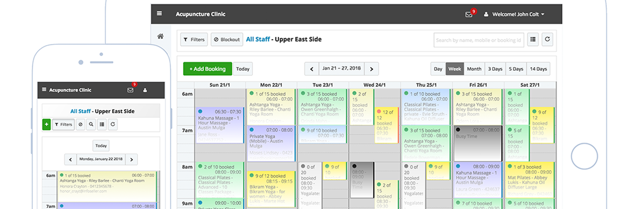Click the Add Booking button
This screenshot has width=644, height=209.
[x=207, y=69]
